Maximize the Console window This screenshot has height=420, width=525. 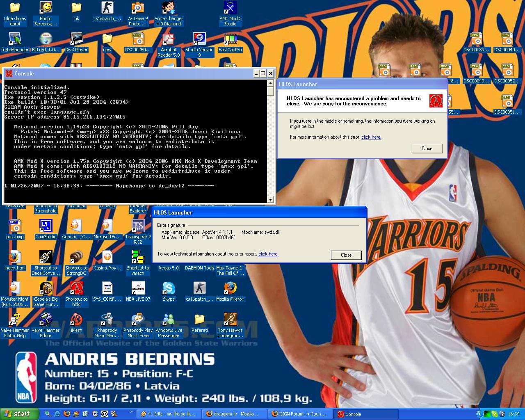point(263,73)
